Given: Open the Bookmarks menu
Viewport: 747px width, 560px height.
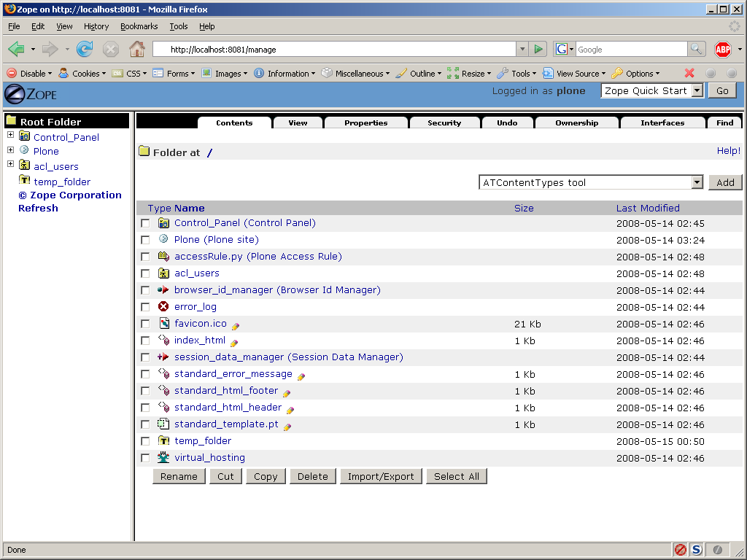Looking at the screenshot, I should coord(139,26).
